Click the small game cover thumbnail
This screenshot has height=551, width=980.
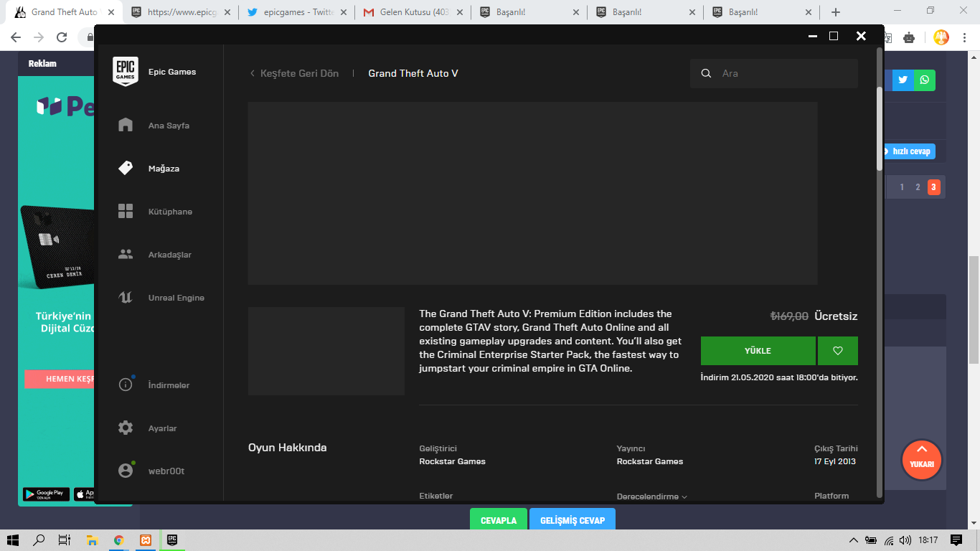coord(326,351)
